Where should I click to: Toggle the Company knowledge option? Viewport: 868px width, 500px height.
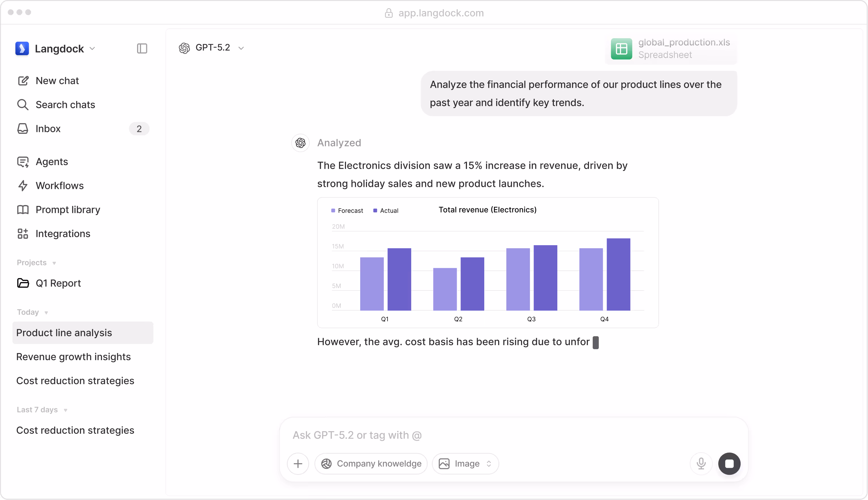[x=371, y=463]
